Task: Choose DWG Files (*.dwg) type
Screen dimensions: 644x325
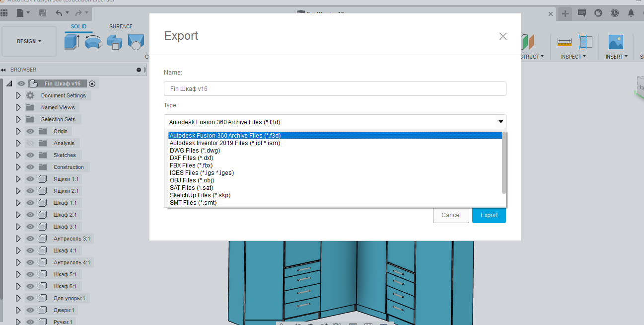Action: click(335, 151)
